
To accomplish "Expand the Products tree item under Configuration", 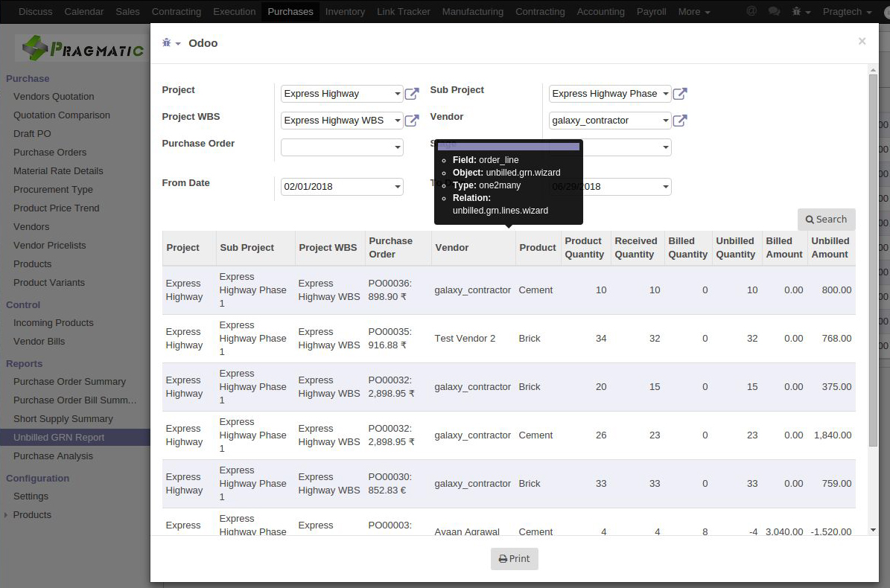I will click(x=6, y=515).
